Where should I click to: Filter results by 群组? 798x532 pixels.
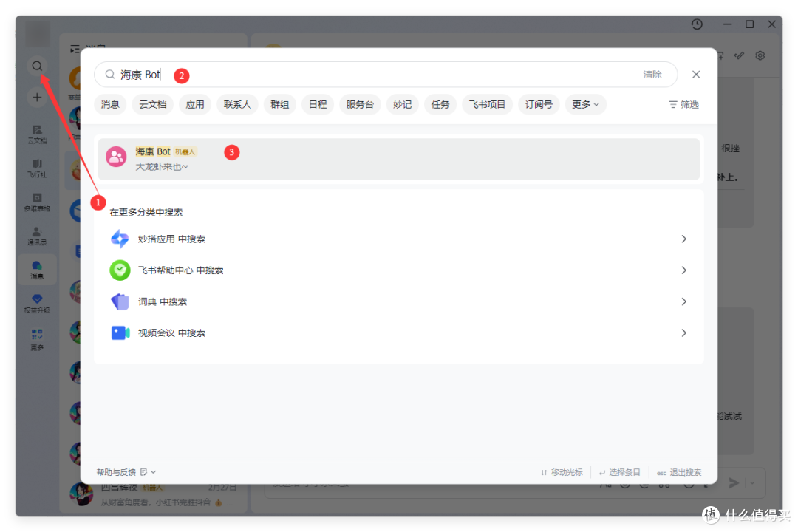pos(280,104)
